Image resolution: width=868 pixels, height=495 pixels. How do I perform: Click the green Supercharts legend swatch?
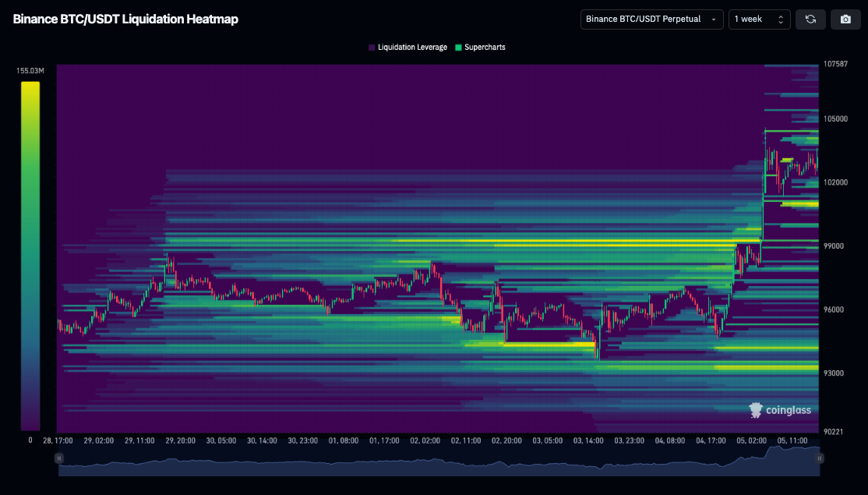[458, 48]
